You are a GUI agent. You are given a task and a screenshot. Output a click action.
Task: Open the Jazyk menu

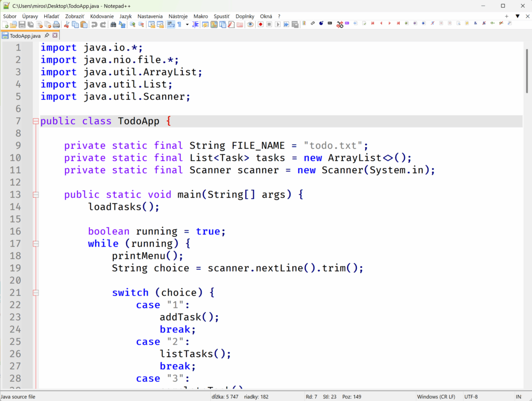[x=125, y=16]
